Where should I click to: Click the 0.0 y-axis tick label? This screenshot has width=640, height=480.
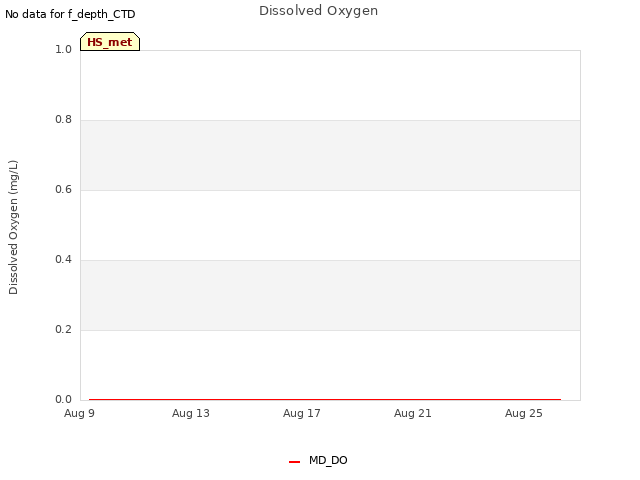point(63,400)
